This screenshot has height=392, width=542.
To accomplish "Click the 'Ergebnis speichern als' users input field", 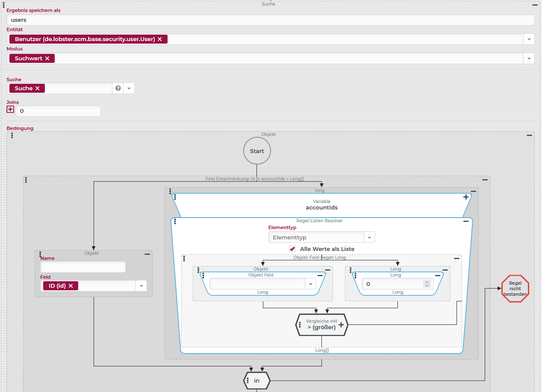I will [270, 20].
